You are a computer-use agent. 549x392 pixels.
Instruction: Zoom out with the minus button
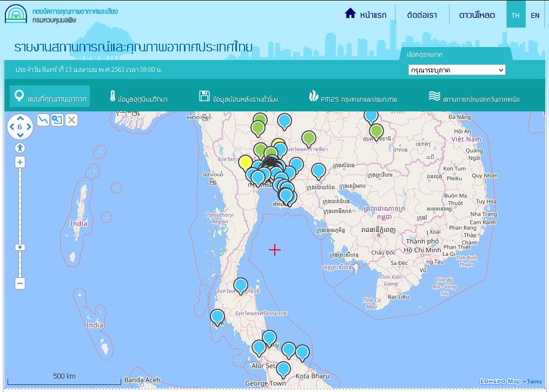[20, 283]
